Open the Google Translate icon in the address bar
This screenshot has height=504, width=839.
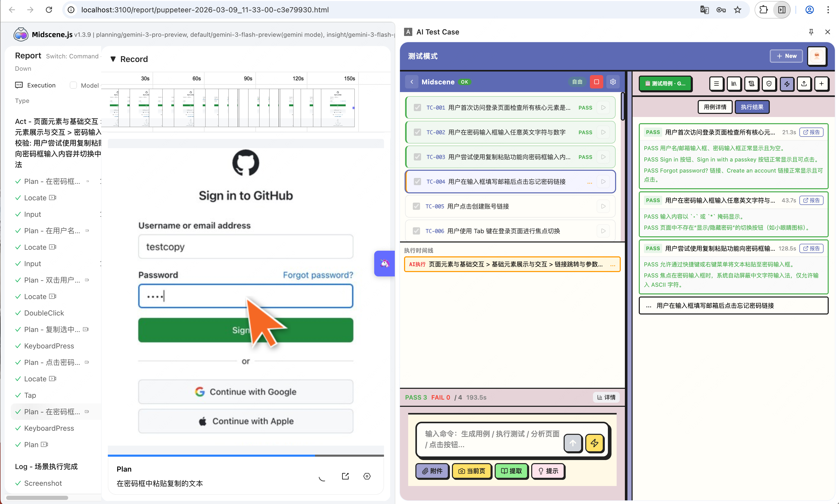(x=704, y=10)
